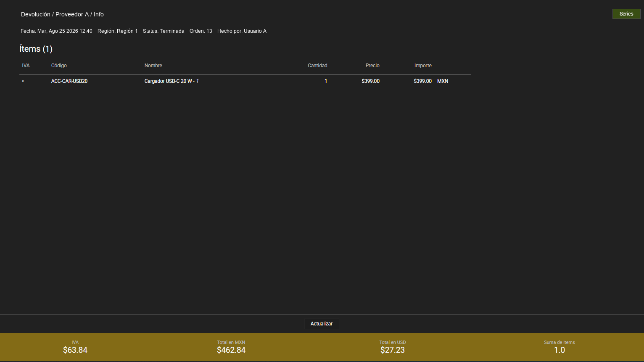Click the Importe column header
644x362 pixels.
coord(423,66)
